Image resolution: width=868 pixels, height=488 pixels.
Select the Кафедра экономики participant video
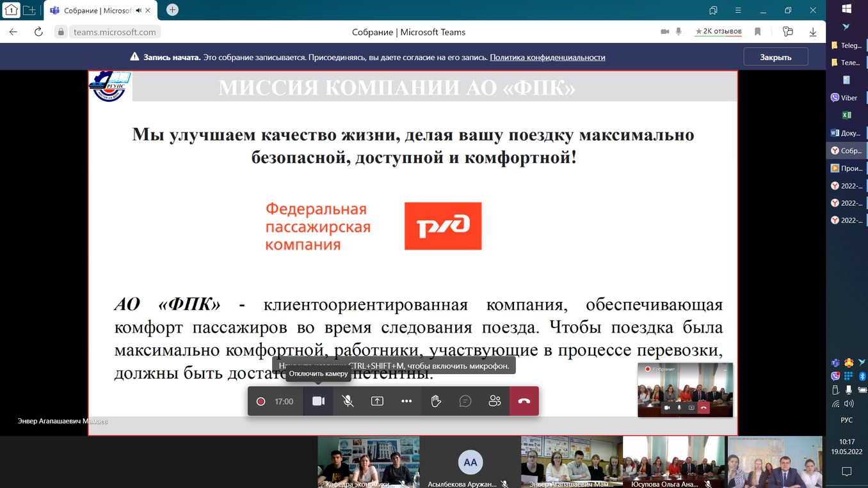[x=369, y=462]
